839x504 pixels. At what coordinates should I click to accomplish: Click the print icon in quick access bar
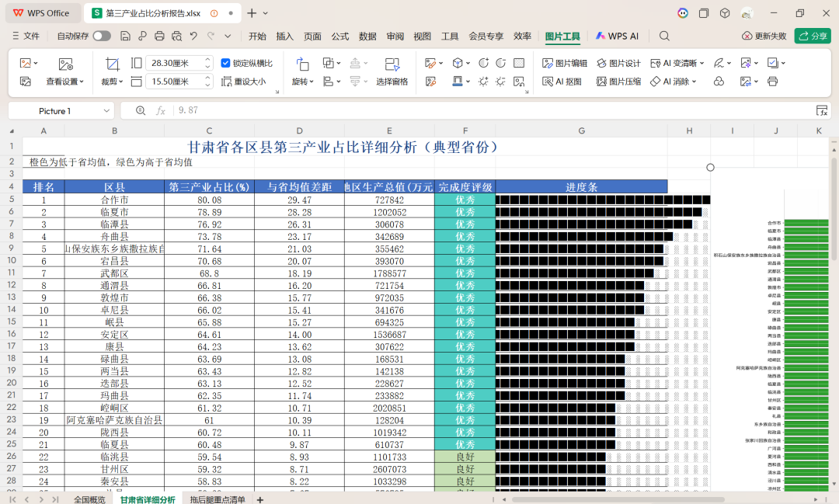point(159,36)
